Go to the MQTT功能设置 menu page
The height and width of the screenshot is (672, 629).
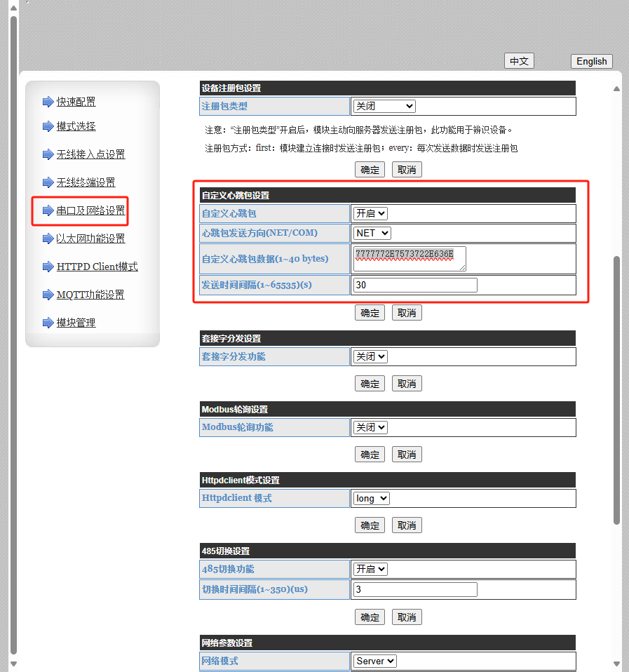click(x=90, y=295)
